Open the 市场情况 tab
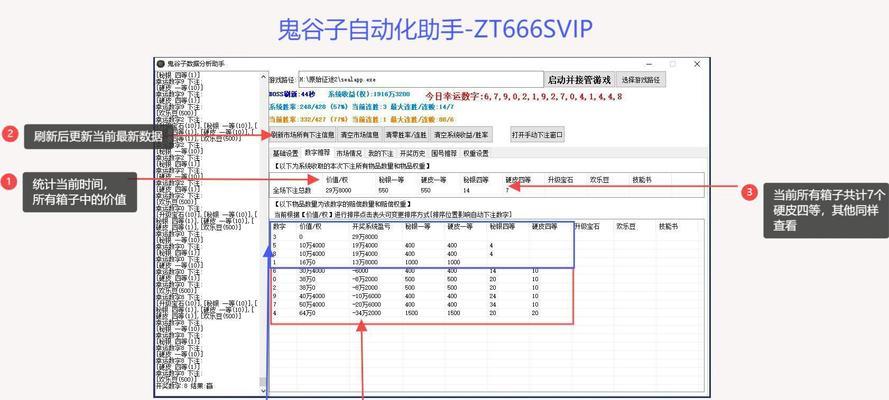889x400 pixels. (x=349, y=153)
